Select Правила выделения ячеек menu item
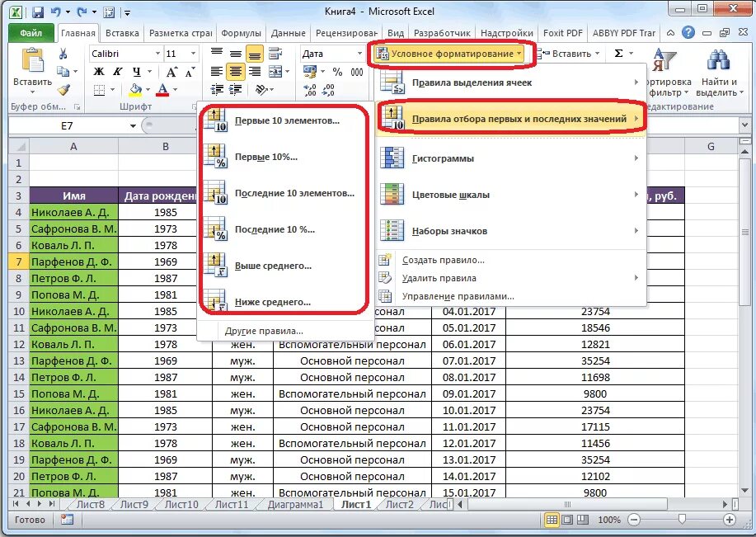The image size is (756, 537). click(510, 82)
